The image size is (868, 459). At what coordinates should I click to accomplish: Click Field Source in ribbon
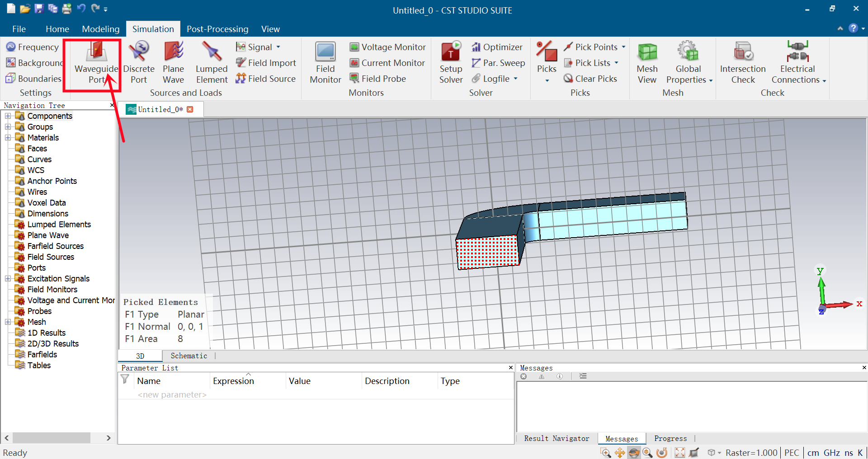266,79
